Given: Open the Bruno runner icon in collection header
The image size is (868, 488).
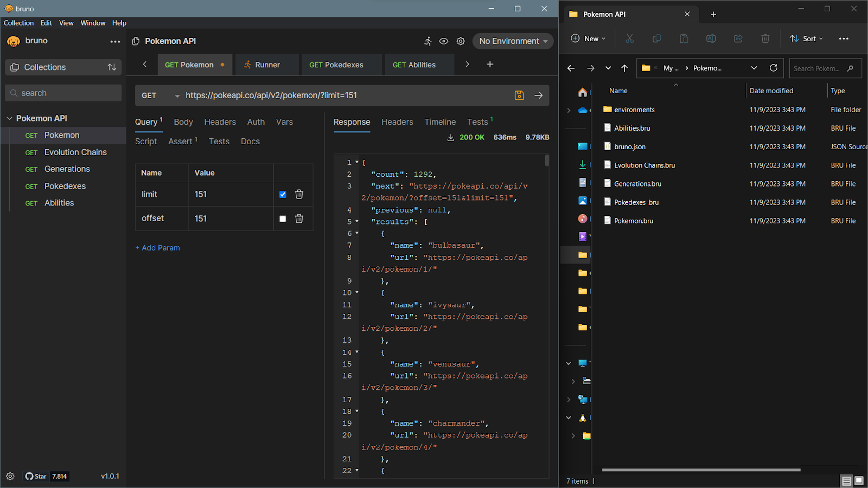Looking at the screenshot, I should [x=428, y=41].
